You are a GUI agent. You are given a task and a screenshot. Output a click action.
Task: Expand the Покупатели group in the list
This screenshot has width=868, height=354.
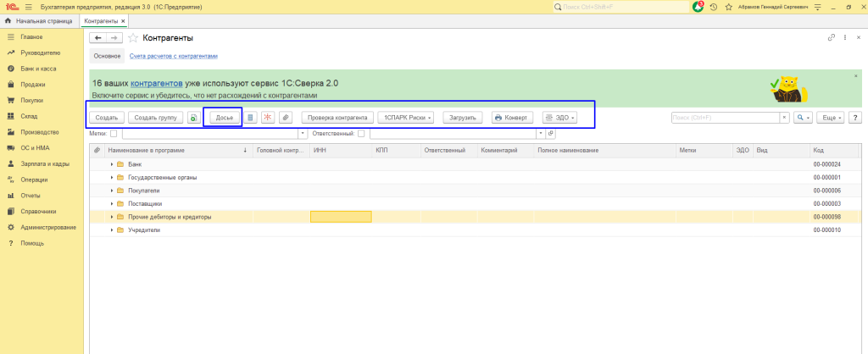coord(111,191)
